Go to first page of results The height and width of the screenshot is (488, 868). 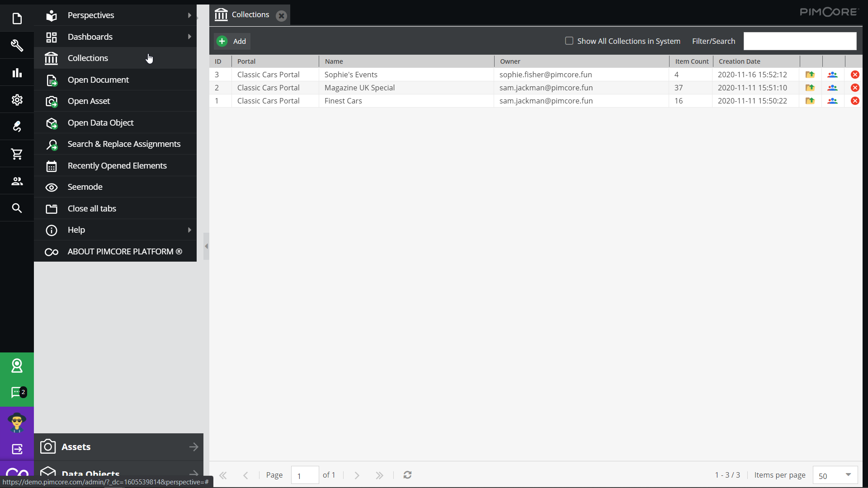pos(223,475)
